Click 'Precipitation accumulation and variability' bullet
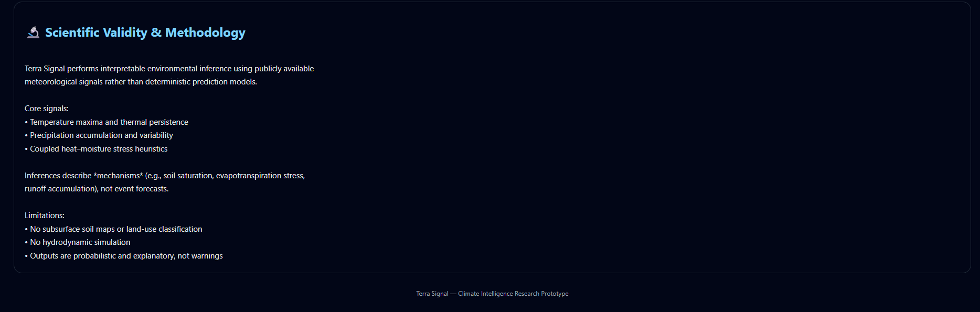The image size is (980, 312). 99,135
